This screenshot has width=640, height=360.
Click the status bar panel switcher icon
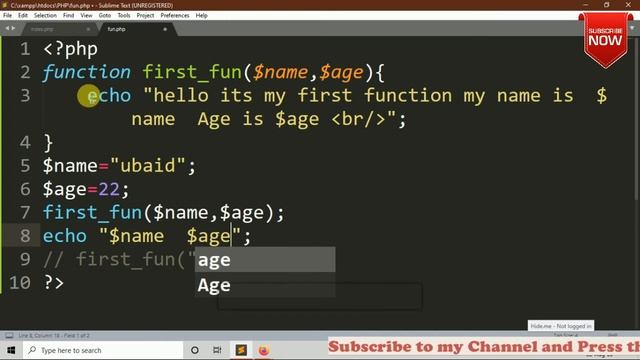pos(9,336)
